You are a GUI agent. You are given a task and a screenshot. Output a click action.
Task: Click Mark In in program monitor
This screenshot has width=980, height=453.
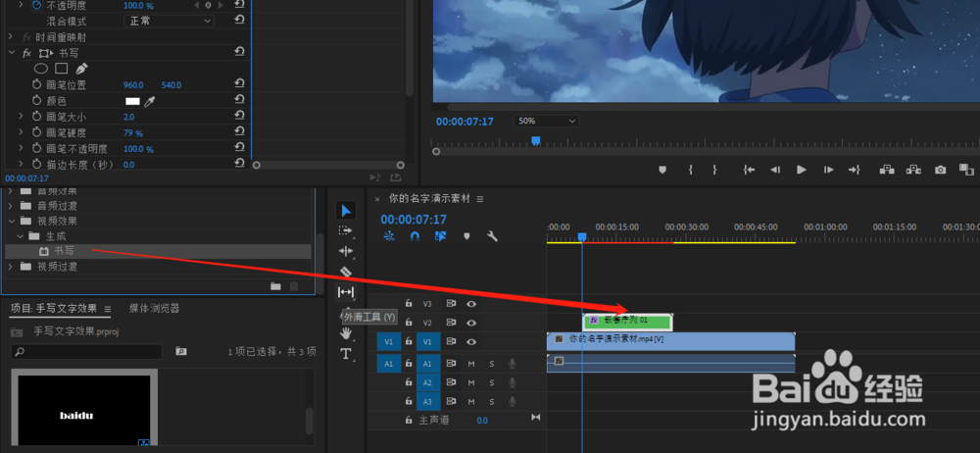pyautogui.click(x=691, y=170)
